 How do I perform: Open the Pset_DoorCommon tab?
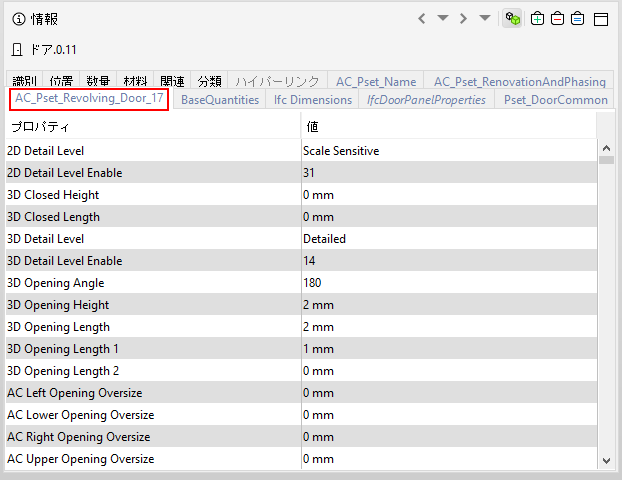(x=555, y=100)
